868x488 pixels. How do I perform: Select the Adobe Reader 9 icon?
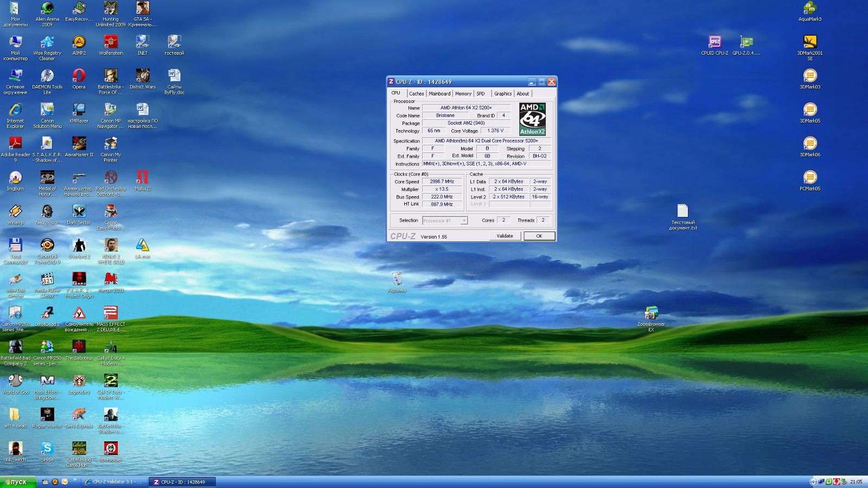tap(15, 150)
